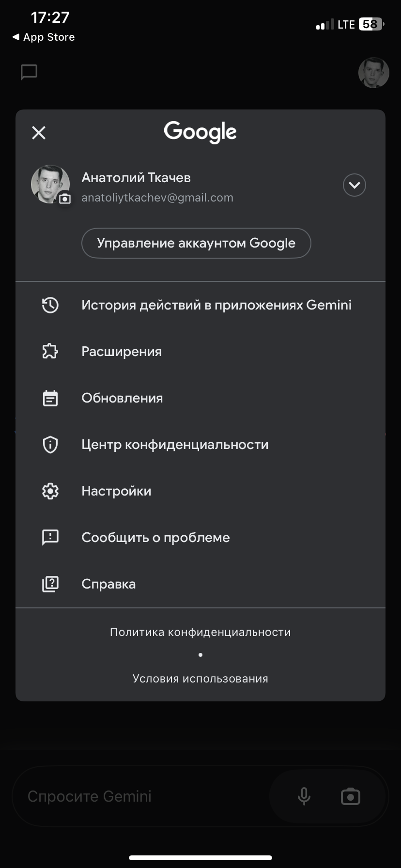The image size is (401, 868).
Task: Open История действий в приложениях Gemini
Action: coord(216,305)
